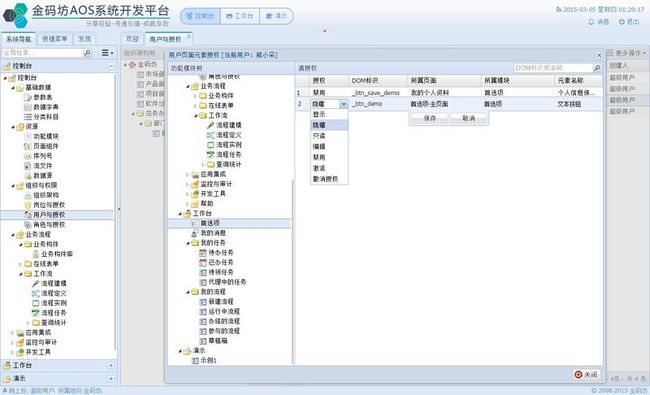650x395 pixels.
Task: Click _btn_save_demo cell in row 1
Action: (x=378, y=93)
